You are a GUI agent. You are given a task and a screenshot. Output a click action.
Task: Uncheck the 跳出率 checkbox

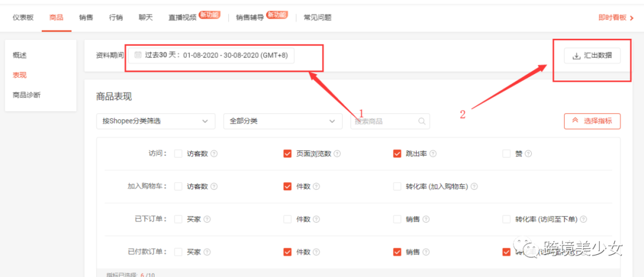pyautogui.click(x=397, y=153)
